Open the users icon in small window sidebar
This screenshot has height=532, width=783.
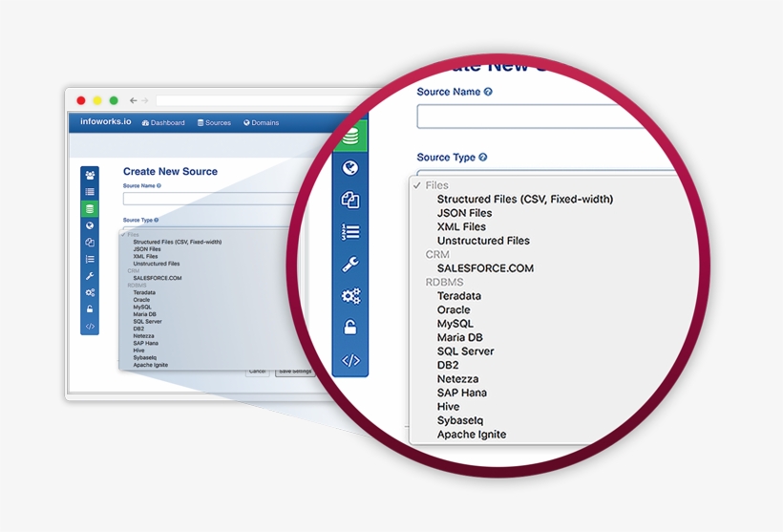point(90,175)
